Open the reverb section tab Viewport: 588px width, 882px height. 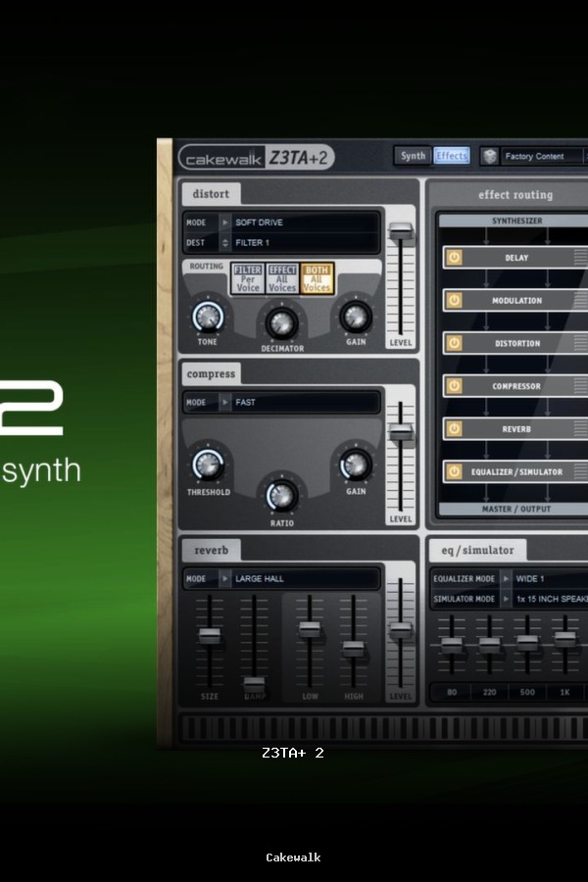click(x=211, y=550)
